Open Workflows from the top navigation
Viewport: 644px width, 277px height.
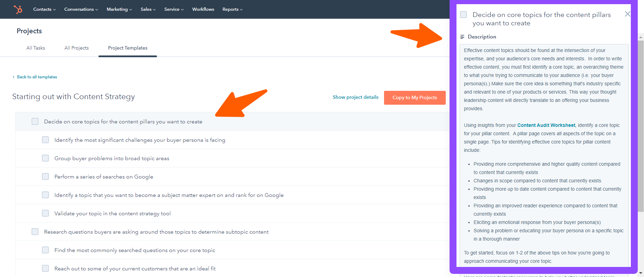(203, 9)
